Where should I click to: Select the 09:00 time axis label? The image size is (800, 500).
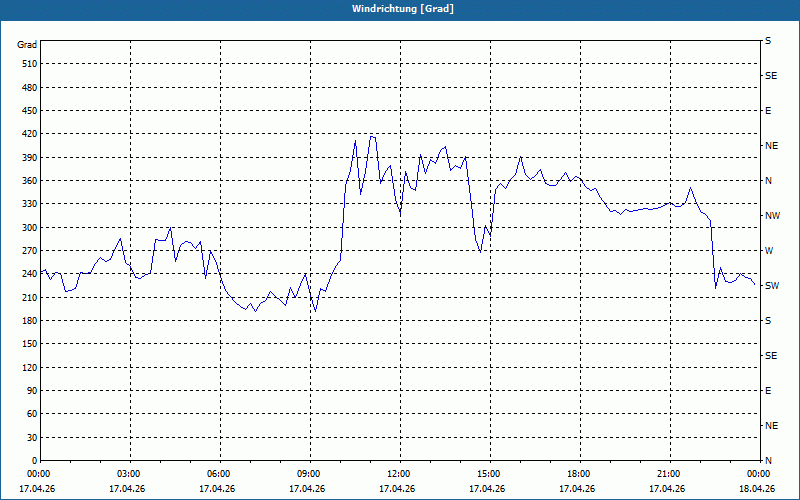click(x=310, y=474)
